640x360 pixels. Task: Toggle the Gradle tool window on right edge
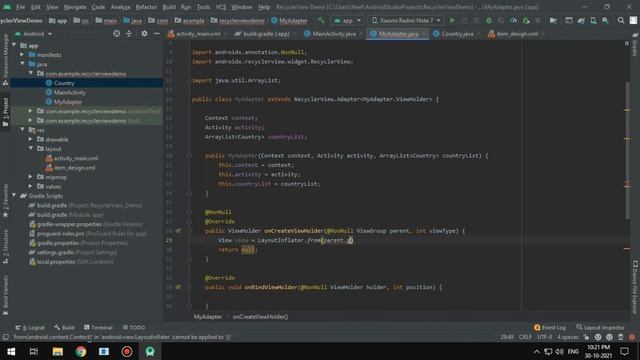pos(635,45)
